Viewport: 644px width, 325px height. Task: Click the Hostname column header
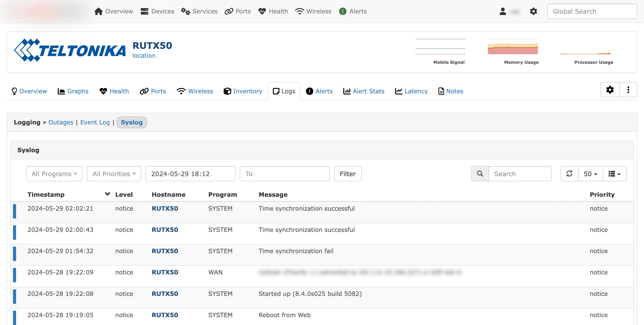169,195
